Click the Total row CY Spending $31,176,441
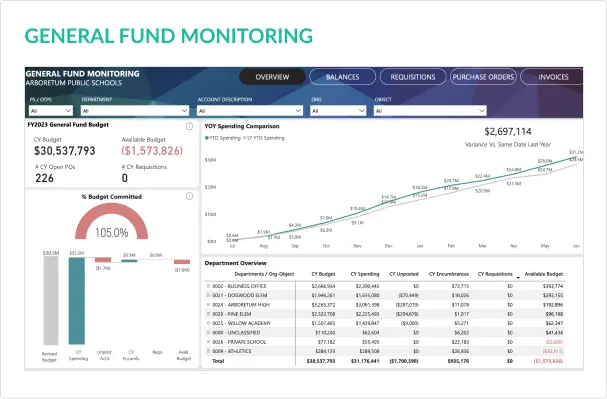 (x=365, y=361)
